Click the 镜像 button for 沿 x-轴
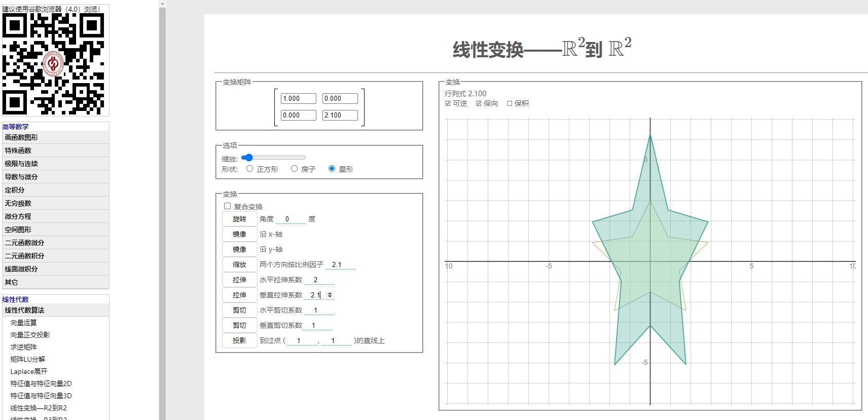The width and height of the screenshot is (868, 420). pos(239,234)
